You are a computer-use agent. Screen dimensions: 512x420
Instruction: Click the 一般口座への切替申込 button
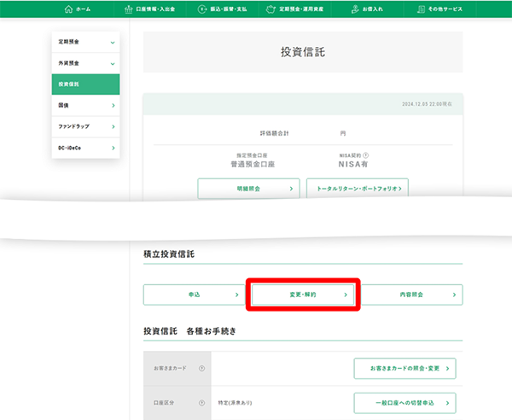click(404, 403)
